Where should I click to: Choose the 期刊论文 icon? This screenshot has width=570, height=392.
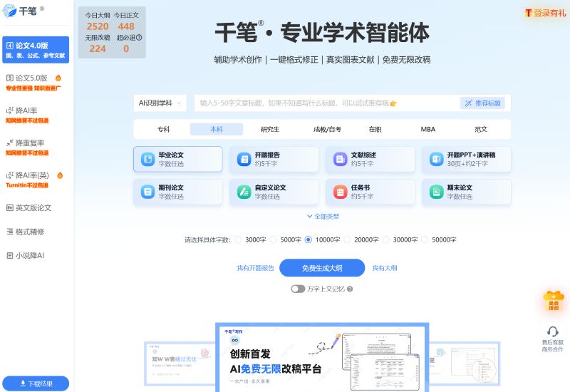point(147,192)
